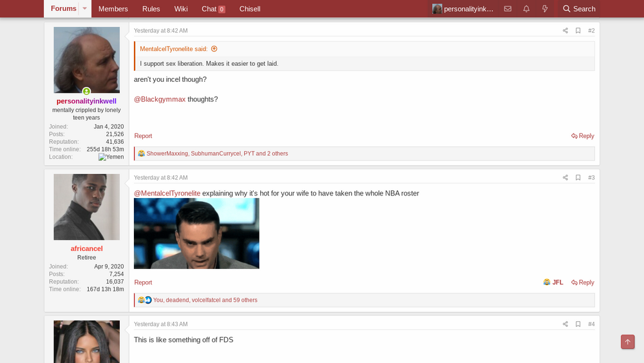Click text 'This is like something off of FDS'
Viewport: 644px width, 363px height.
click(184, 340)
